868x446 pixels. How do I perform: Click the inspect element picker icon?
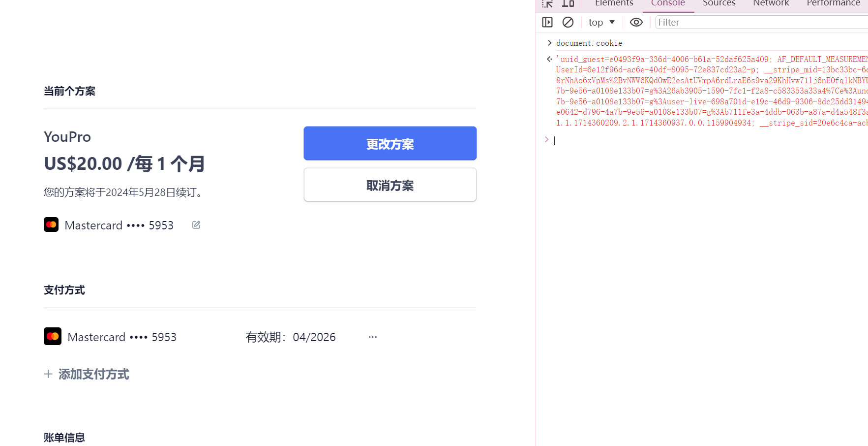(x=547, y=4)
